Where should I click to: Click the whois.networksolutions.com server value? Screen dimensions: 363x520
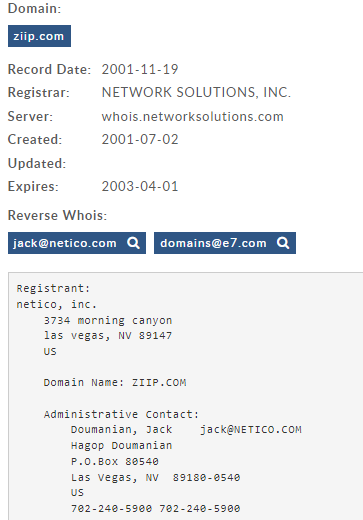tap(193, 116)
